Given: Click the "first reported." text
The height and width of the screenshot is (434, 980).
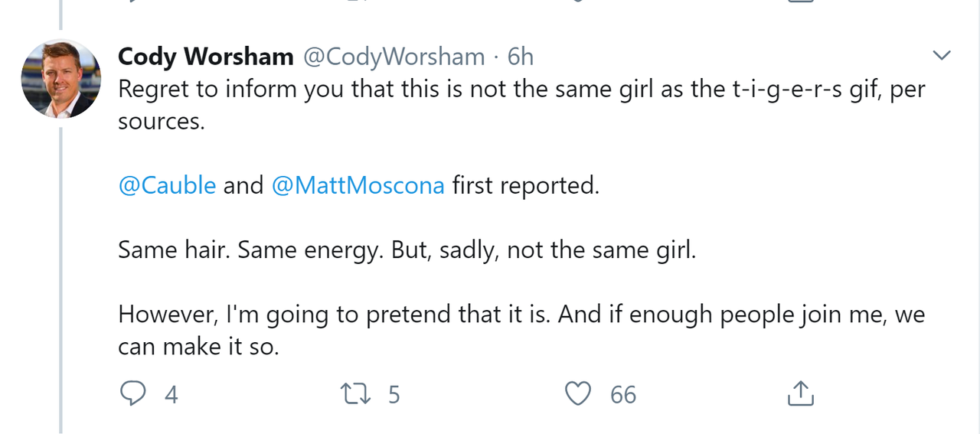Looking at the screenshot, I should click(x=525, y=185).
